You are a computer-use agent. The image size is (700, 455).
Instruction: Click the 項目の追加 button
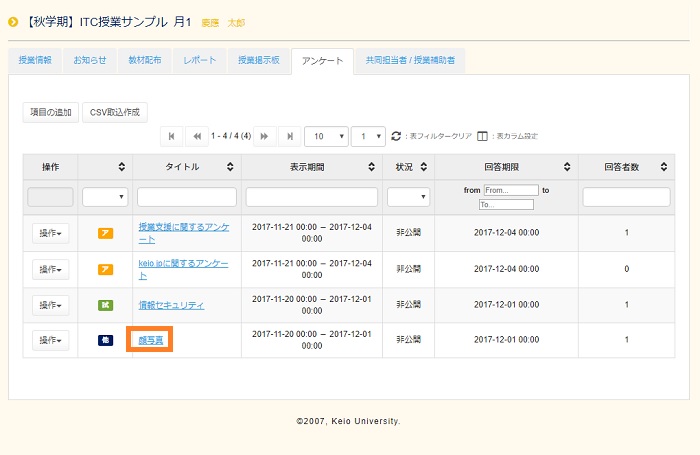coord(50,112)
